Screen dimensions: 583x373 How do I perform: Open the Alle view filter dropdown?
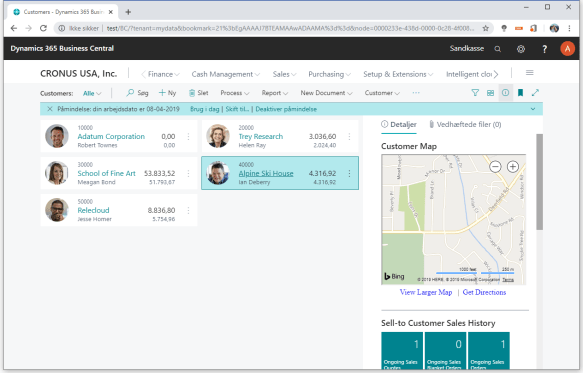[x=92, y=93]
